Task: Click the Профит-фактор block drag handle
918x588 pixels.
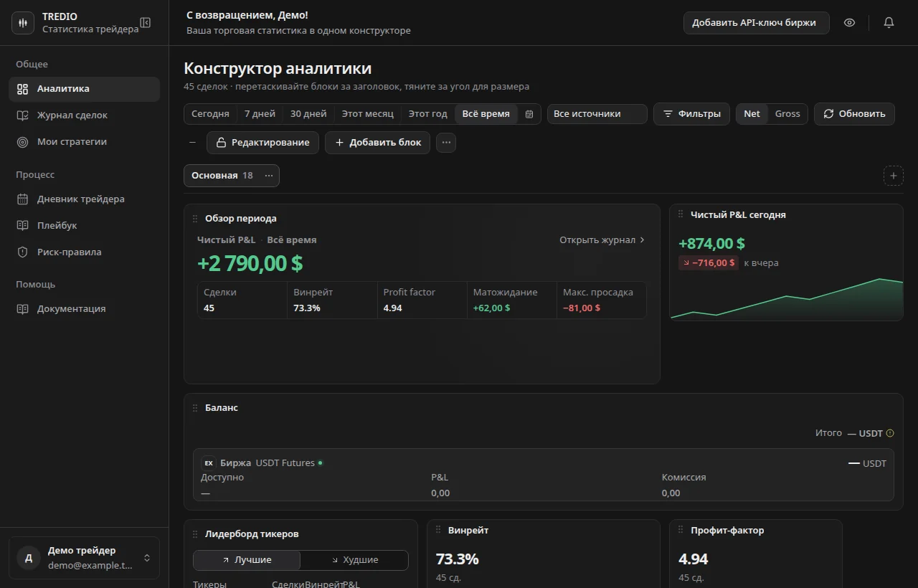Action: (681, 531)
